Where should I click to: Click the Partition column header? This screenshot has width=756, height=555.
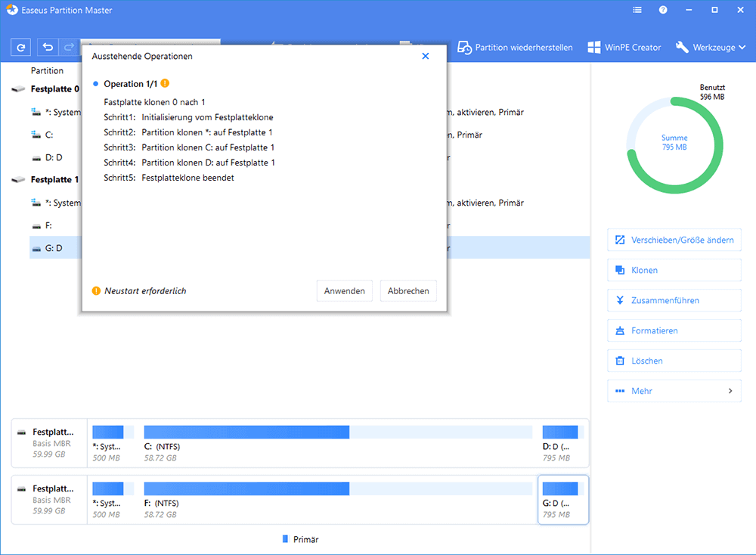pos(47,70)
